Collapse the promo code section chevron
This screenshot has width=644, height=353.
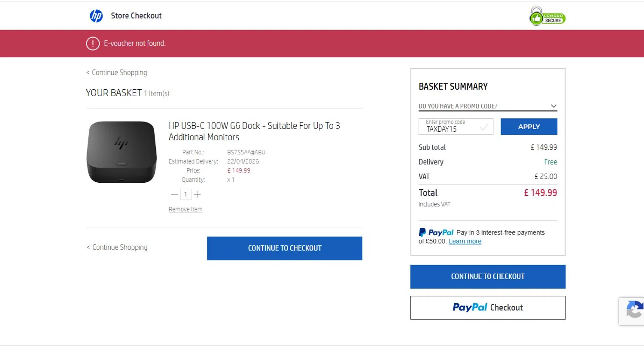[x=553, y=106]
